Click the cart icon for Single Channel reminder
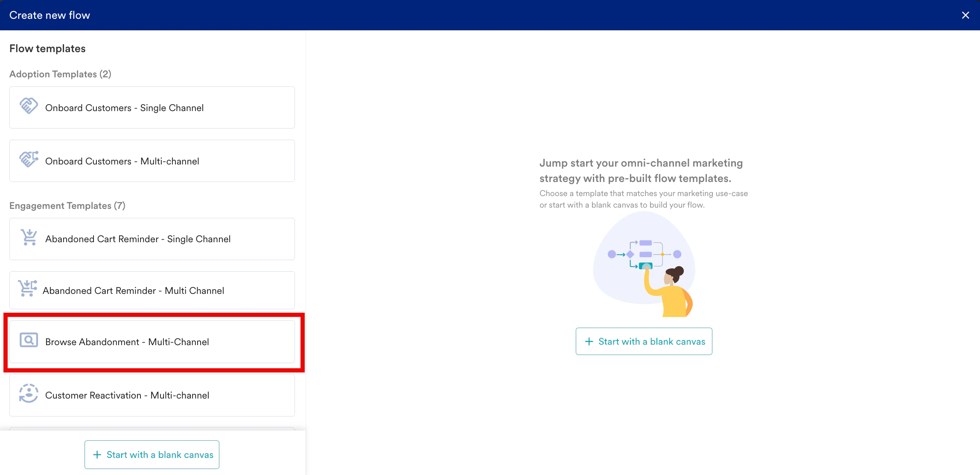Viewport: 980px width, 475px height. coord(29,237)
